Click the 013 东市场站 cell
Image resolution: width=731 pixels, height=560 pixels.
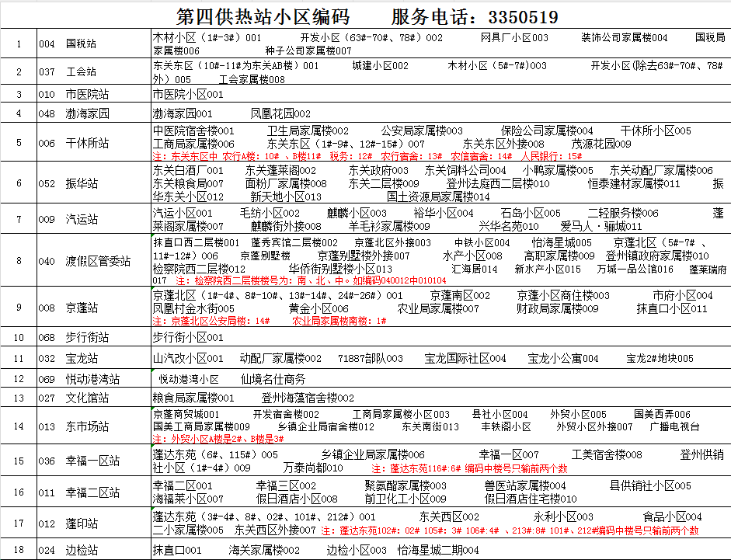(x=93, y=426)
